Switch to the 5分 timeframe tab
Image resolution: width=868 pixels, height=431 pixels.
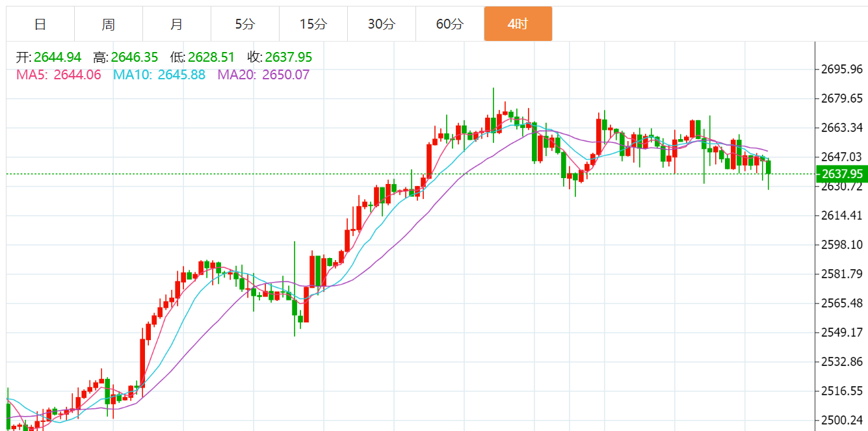[x=245, y=24]
